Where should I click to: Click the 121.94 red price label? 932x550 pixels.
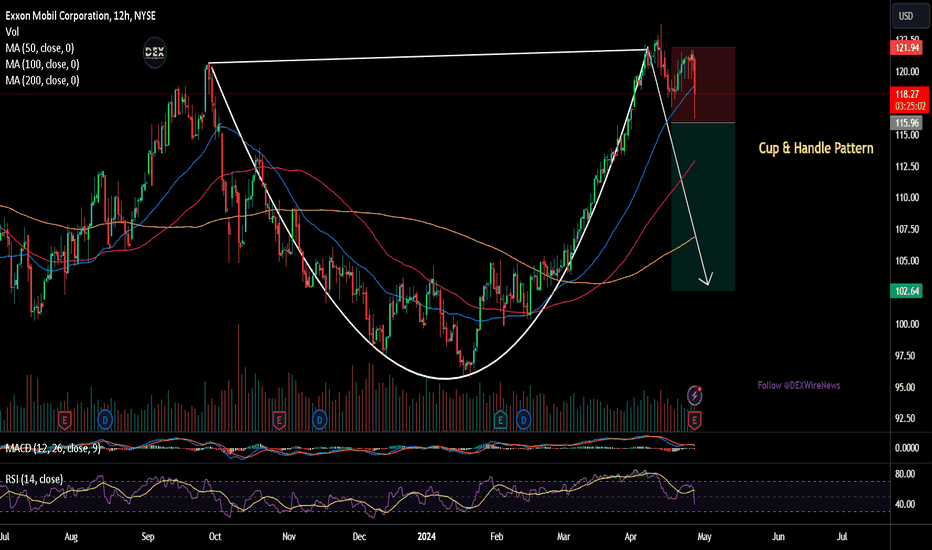click(x=906, y=48)
